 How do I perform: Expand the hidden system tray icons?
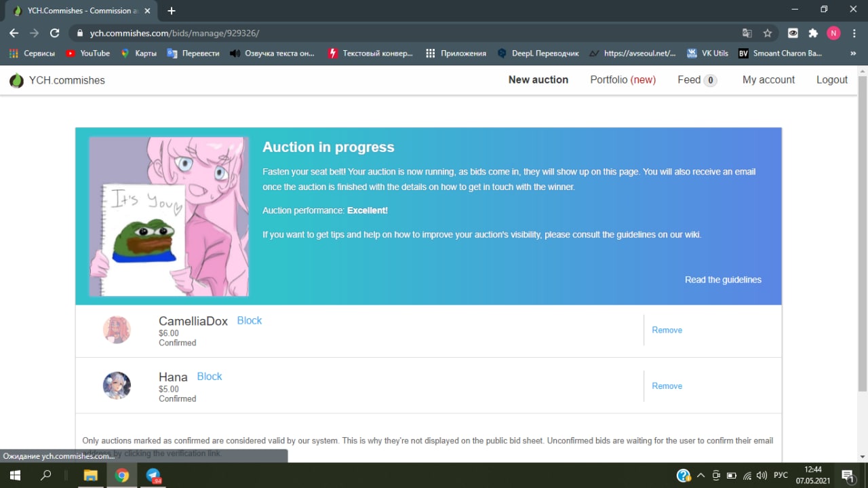pos(701,475)
